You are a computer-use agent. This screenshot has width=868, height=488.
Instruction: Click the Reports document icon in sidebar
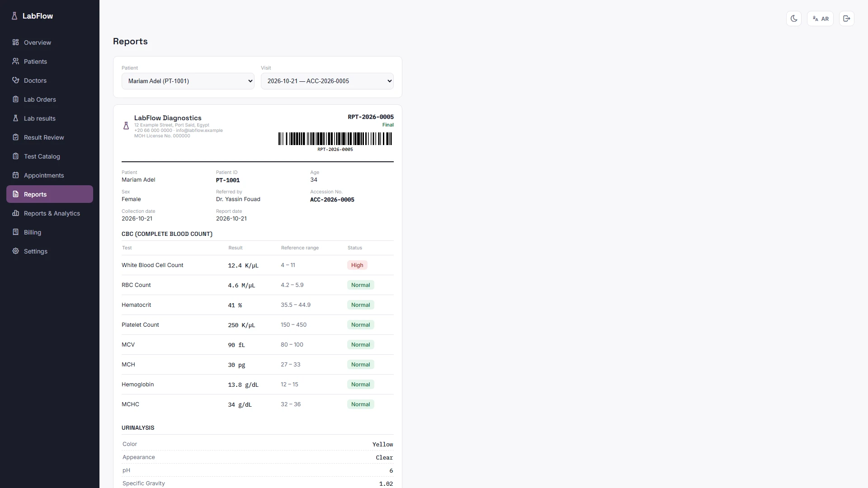click(15, 194)
